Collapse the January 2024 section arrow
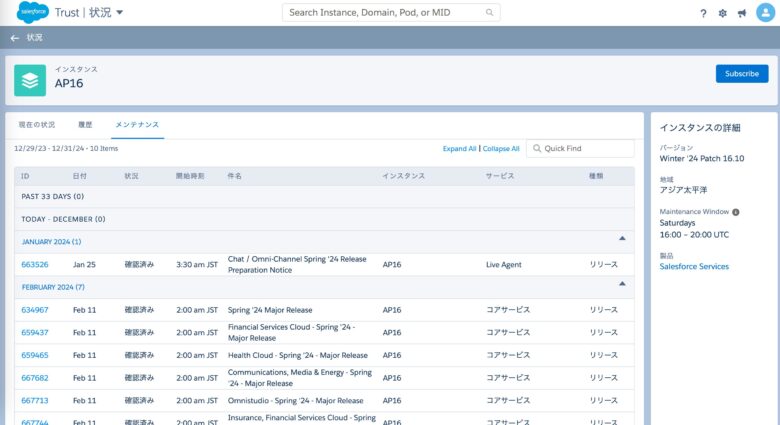This screenshot has height=425, width=780. click(622, 238)
